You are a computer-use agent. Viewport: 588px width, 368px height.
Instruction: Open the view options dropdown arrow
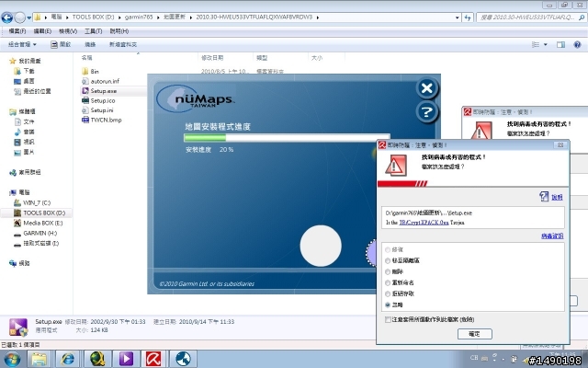[546, 45]
